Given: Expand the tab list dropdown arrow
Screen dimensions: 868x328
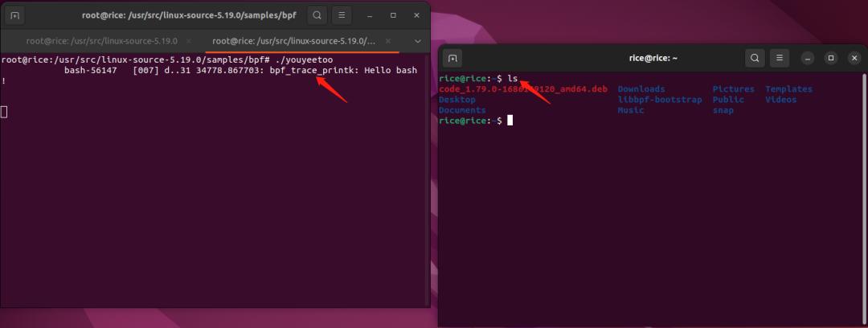Looking at the screenshot, I should click(x=417, y=42).
